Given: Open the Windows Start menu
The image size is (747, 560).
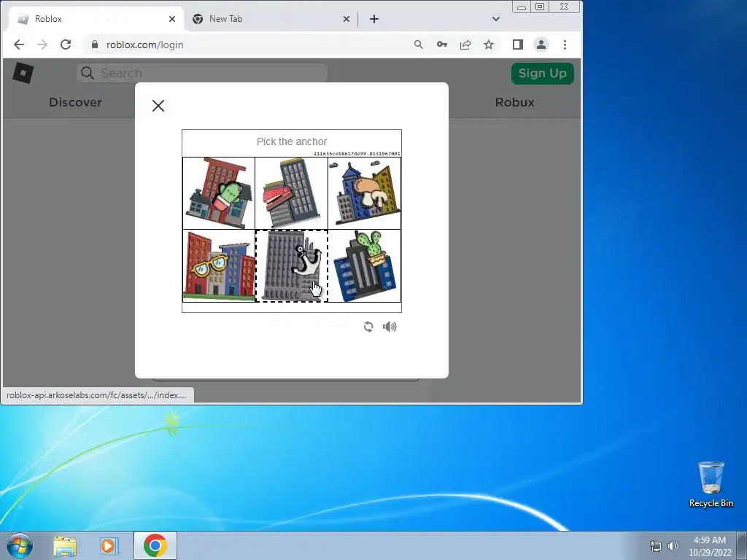Looking at the screenshot, I should 20,545.
